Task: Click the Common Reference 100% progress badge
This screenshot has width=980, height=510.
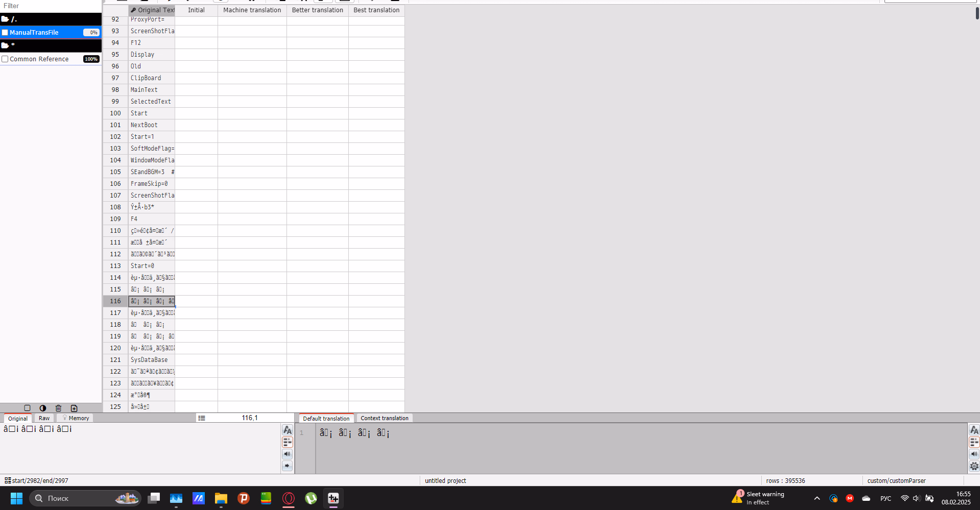Action: 91,59
